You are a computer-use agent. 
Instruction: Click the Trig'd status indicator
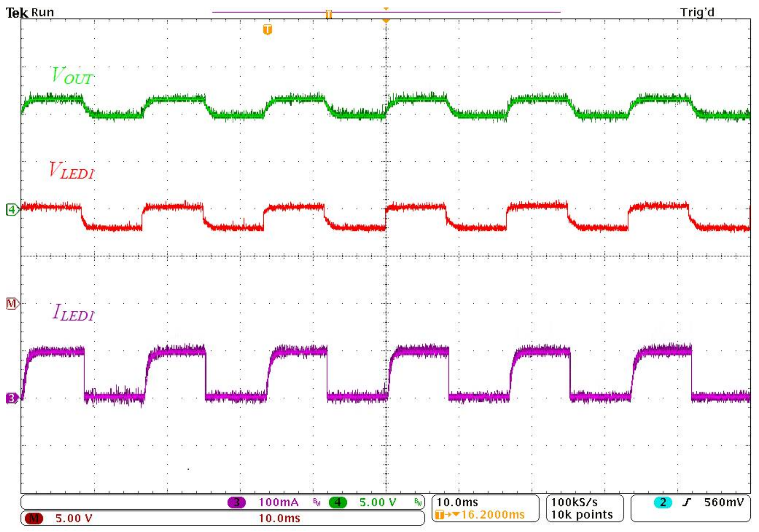click(x=697, y=13)
